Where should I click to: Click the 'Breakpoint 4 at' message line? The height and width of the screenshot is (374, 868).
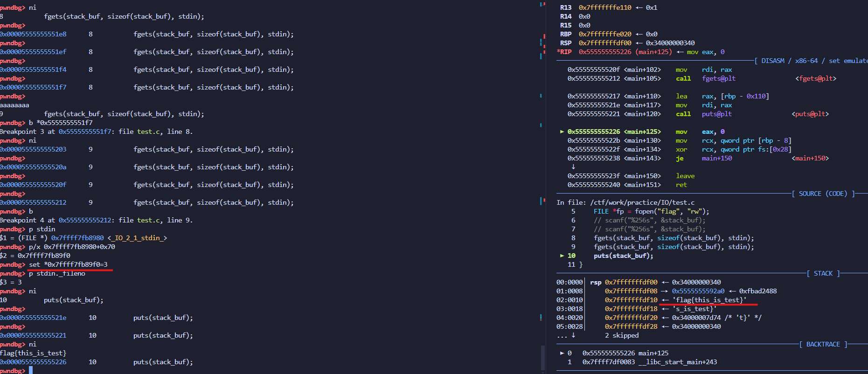pyautogui.click(x=96, y=220)
